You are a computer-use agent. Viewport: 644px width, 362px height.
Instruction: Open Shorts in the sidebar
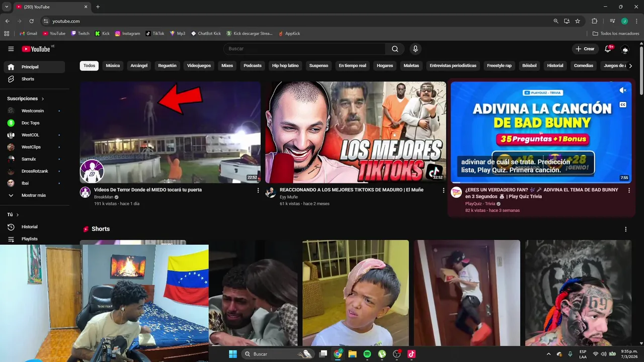coord(34,79)
